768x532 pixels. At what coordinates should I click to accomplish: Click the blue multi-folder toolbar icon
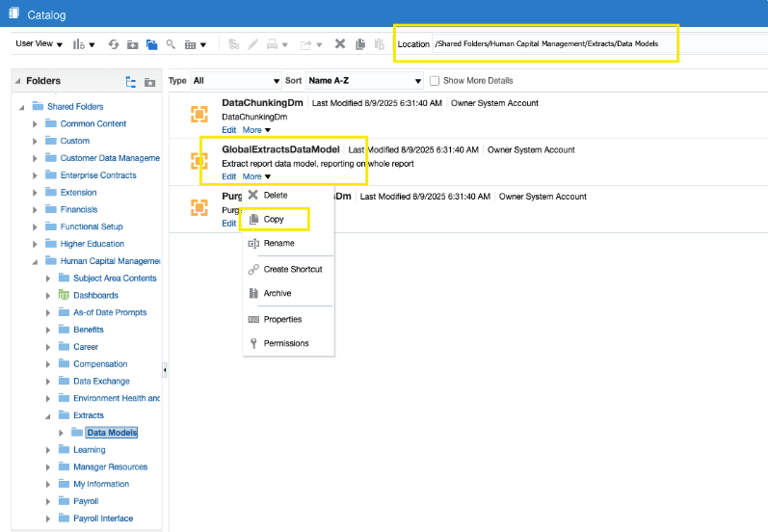click(x=152, y=44)
